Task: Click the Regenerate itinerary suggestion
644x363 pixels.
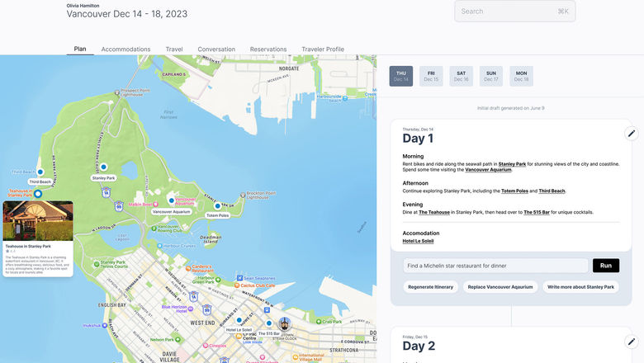Action: pyautogui.click(x=430, y=287)
